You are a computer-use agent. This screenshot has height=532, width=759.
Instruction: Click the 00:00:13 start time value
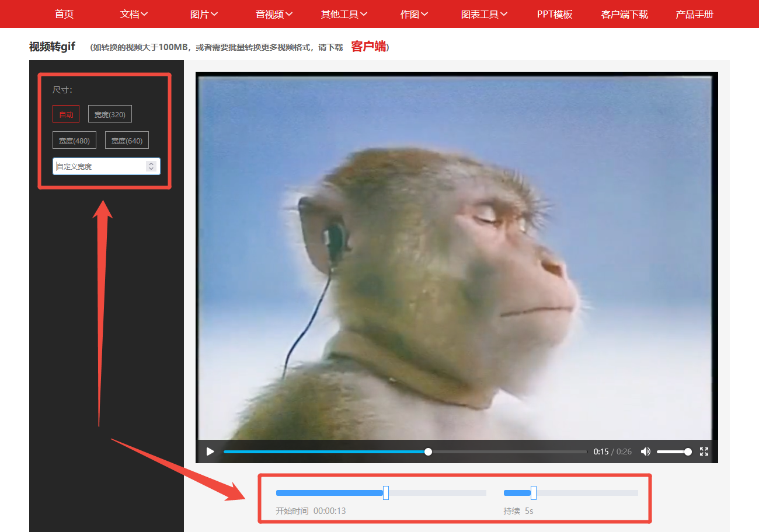330,511
